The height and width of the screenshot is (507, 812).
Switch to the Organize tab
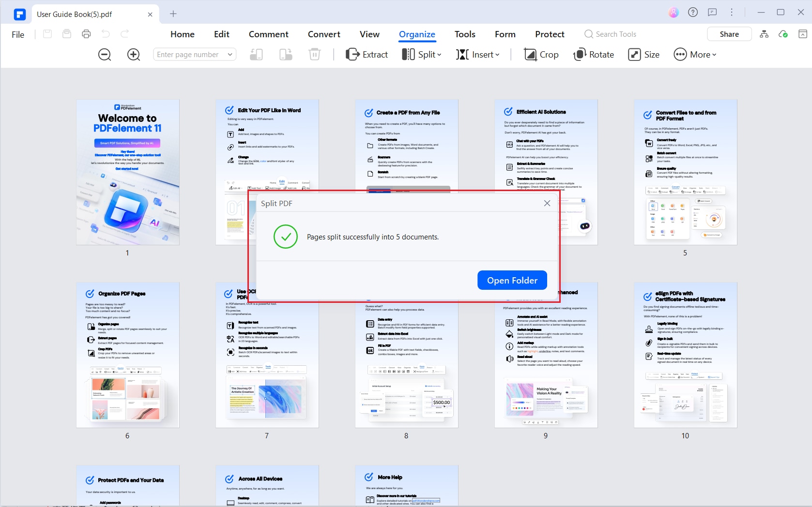pos(417,34)
